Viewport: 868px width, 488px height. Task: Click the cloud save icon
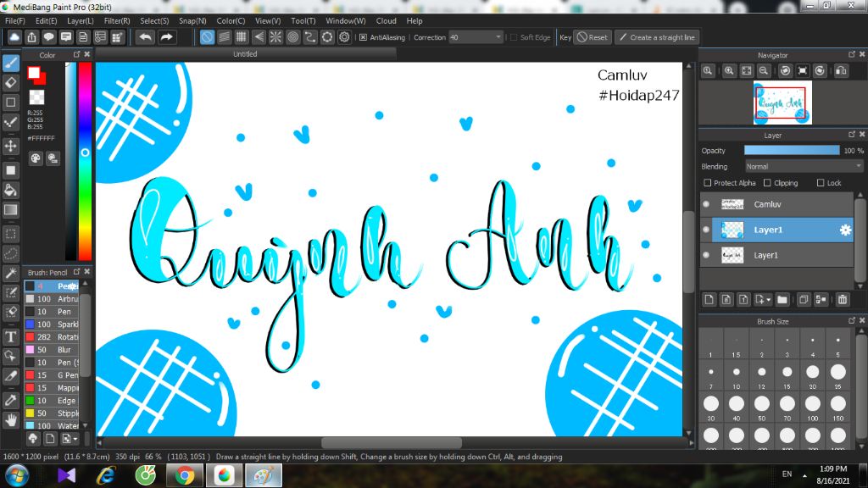coord(14,37)
